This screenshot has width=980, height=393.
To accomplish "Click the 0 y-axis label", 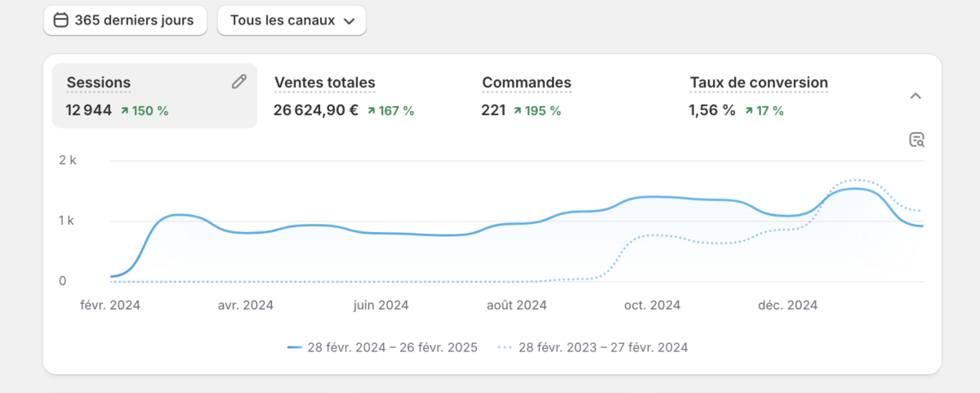I will pyautogui.click(x=62, y=281).
